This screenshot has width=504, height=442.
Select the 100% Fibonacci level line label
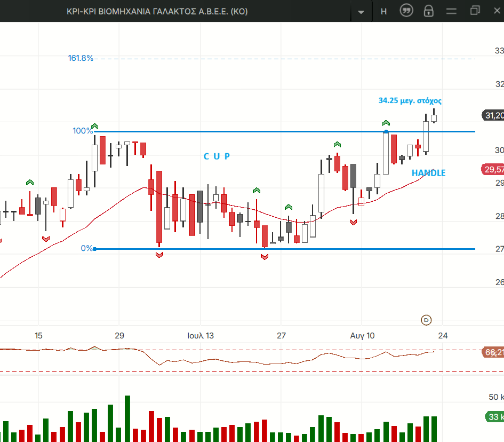(83, 131)
